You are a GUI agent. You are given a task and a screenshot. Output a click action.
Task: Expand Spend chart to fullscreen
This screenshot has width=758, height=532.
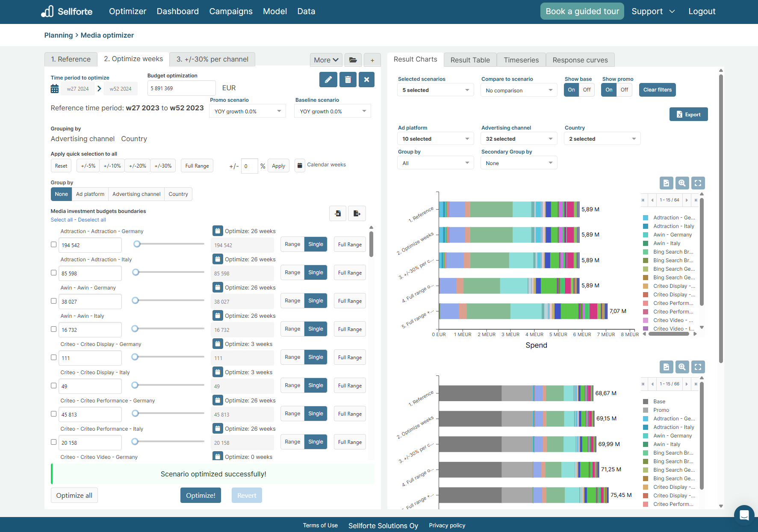[x=698, y=183]
